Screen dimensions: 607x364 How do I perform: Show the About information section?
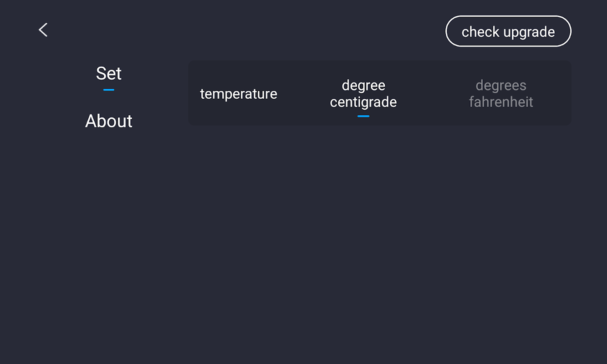tap(109, 121)
